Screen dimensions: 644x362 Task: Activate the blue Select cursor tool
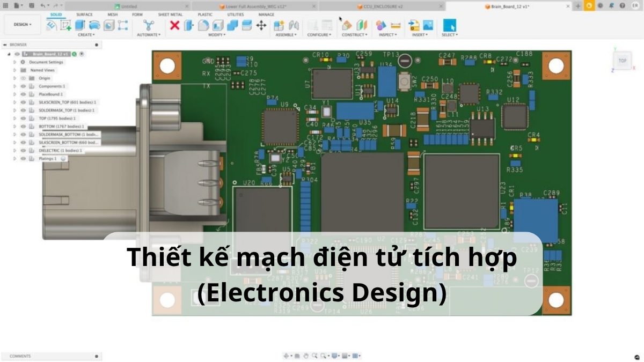click(x=449, y=25)
